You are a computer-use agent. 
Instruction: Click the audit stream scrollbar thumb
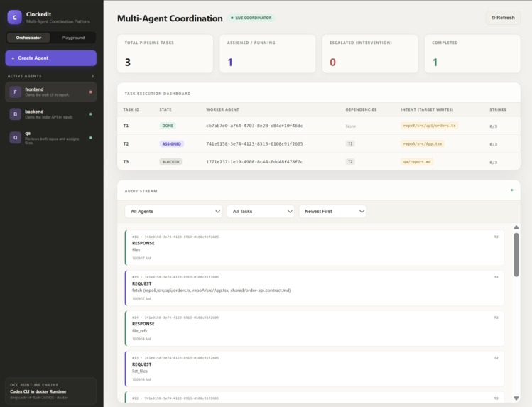pyautogui.click(x=516, y=255)
